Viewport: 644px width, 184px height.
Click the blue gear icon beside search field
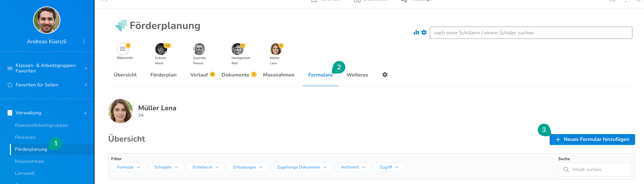[x=424, y=33]
